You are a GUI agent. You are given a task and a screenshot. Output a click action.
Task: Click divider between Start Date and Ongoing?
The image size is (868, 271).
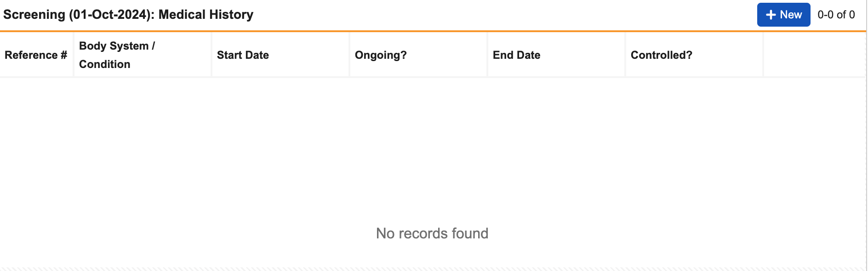pos(349,54)
